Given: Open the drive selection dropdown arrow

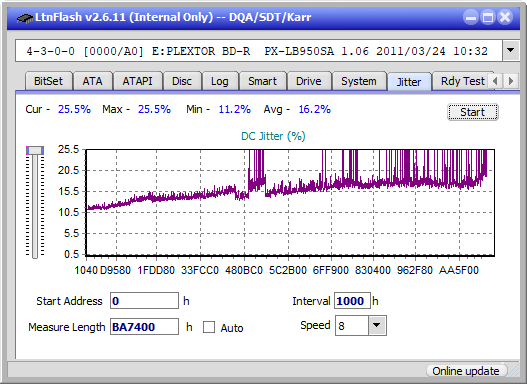Looking at the screenshot, I should click(x=511, y=51).
